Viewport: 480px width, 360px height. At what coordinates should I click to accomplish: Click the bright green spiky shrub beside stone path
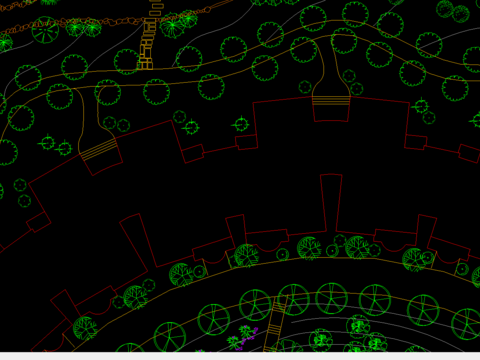click(172, 26)
